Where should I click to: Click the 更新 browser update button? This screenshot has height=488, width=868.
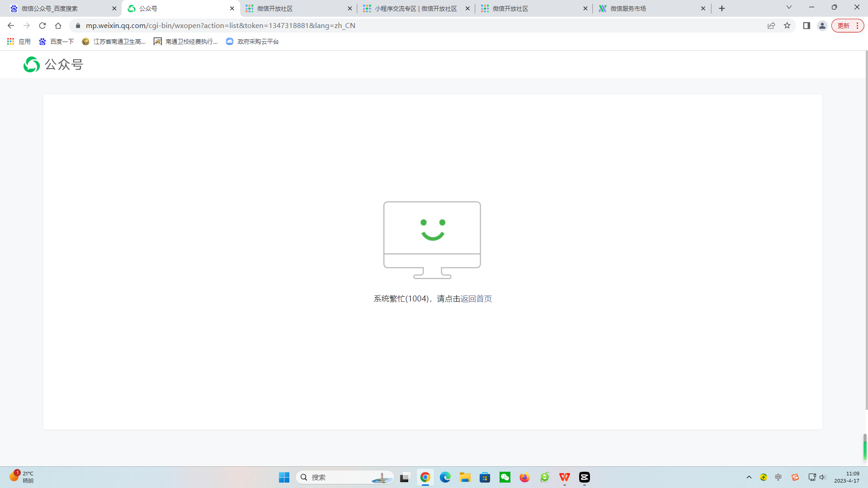pyautogui.click(x=844, y=26)
